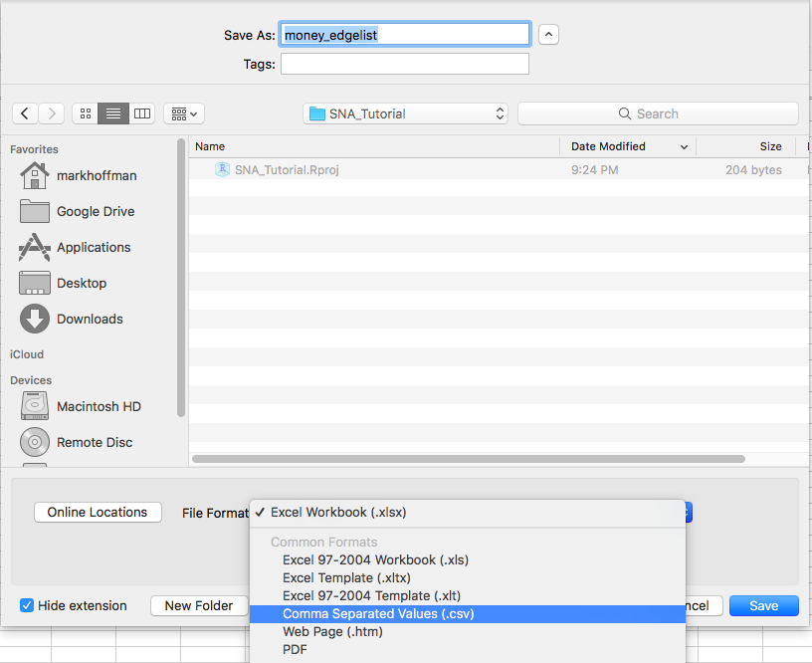The width and height of the screenshot is (812, 663).
Task: Go to Applications folder in sidebar
Action: [94, 248]
